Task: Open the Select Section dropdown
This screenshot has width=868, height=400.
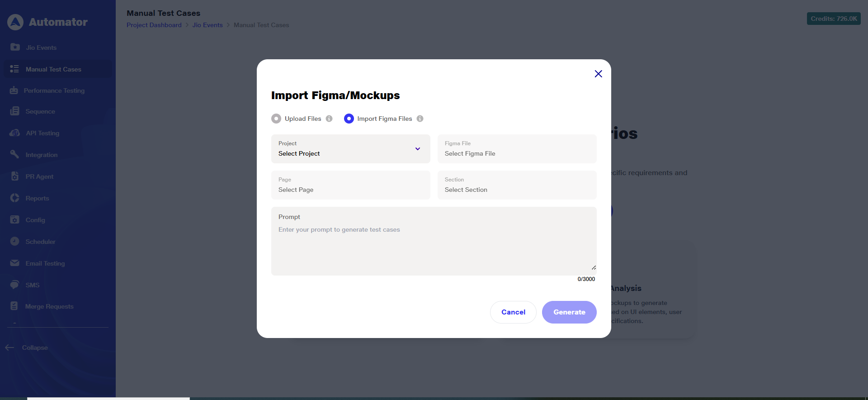Action: [x=517, y=185]
